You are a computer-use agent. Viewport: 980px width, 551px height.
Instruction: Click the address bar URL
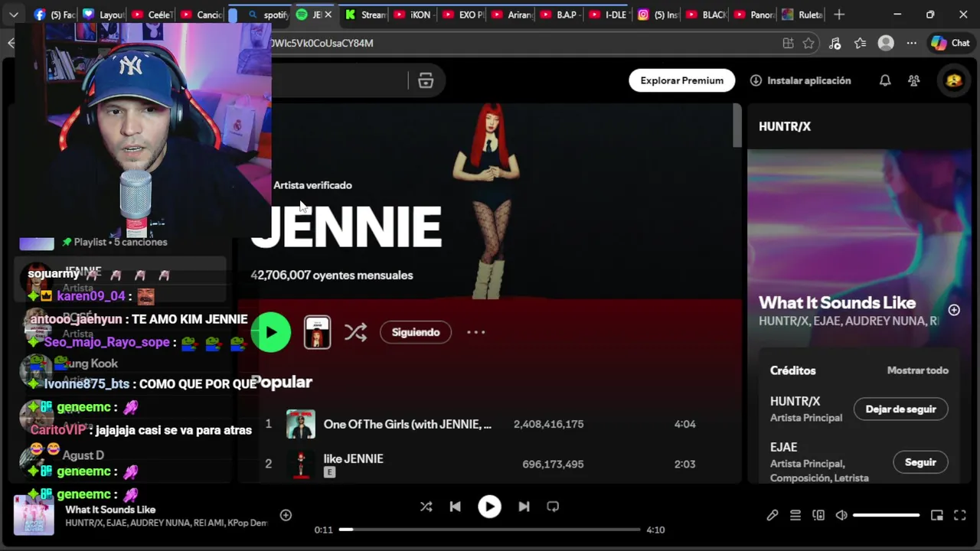pyautogui.click(x=322, y=44)
